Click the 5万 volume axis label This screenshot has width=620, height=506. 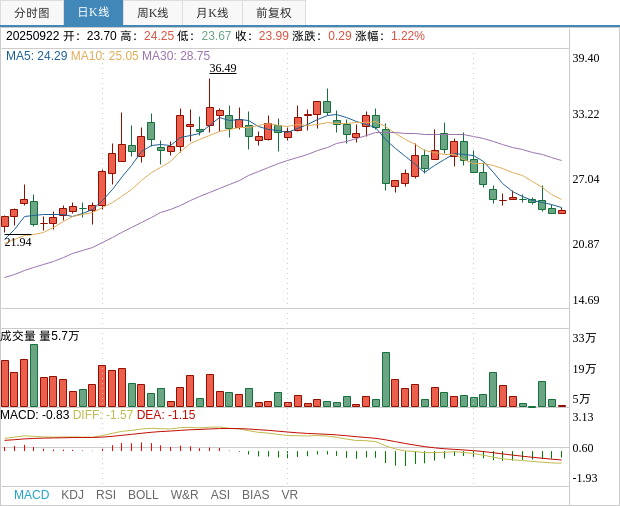tap(581, 399)
